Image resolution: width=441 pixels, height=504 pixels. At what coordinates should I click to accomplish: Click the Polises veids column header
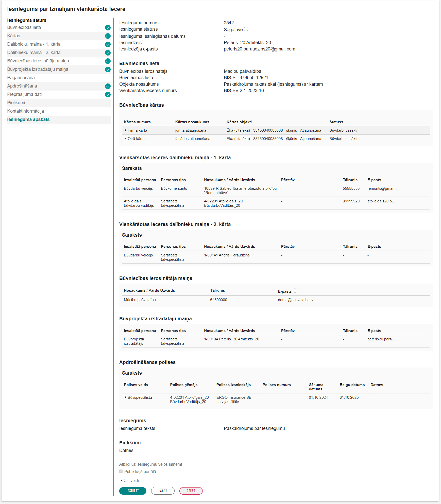[136, 385]
